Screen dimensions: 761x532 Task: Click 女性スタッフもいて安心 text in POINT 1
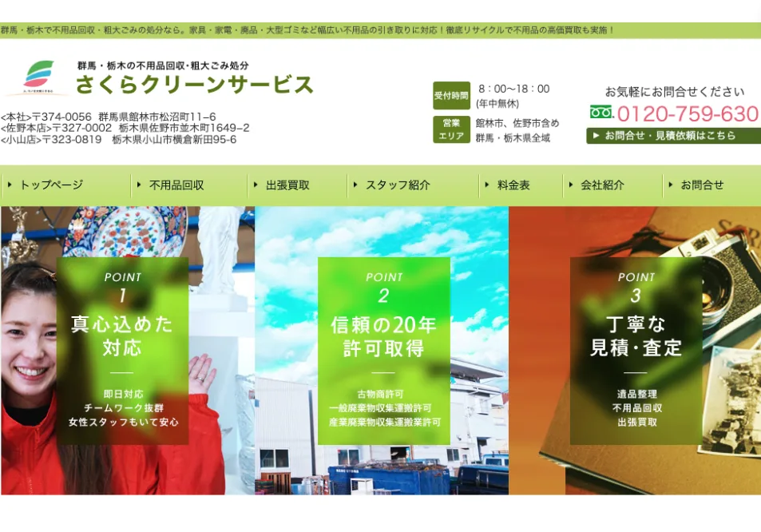click(123, 423)
